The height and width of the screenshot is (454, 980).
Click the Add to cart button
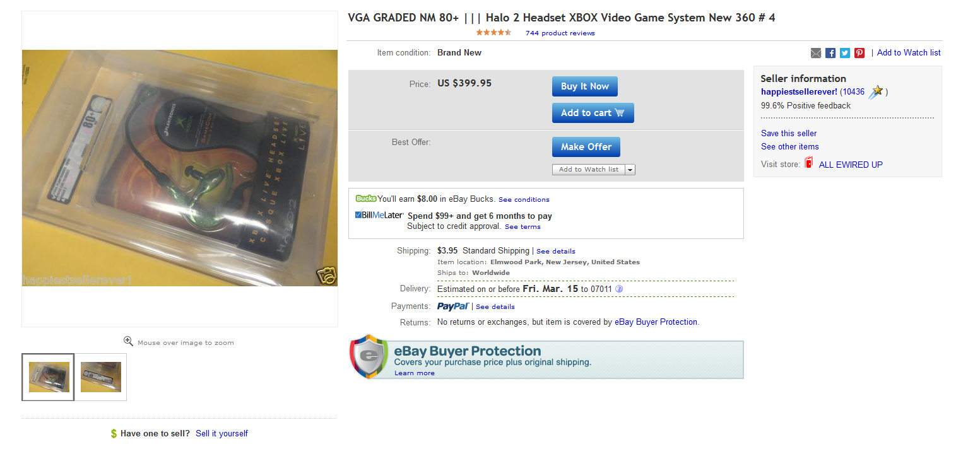pyautogui.click(x=593, y=113)
